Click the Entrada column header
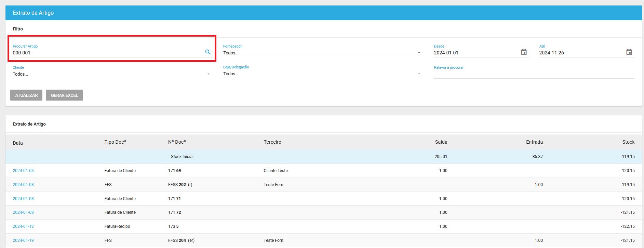Image resolution: width=644 pixels, height=248 pixels. 534,142
